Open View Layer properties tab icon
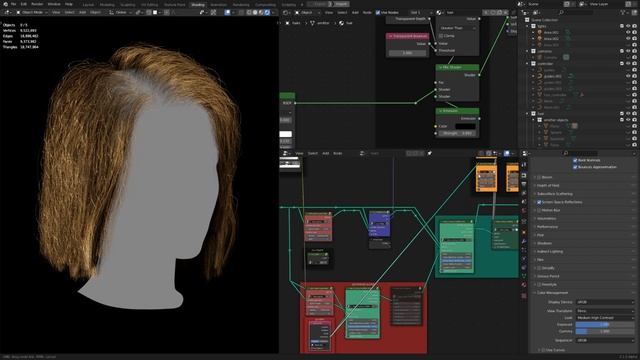 [524, 193]
